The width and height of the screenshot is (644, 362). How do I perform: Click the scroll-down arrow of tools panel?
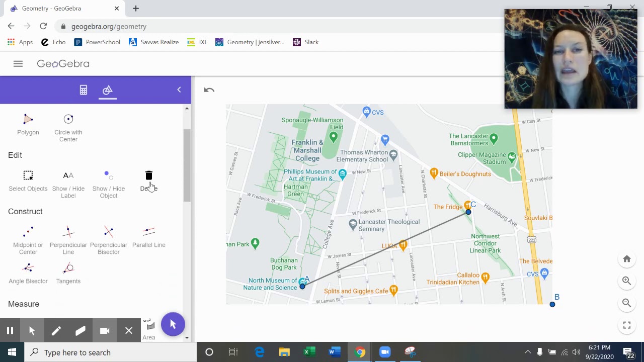187,338
